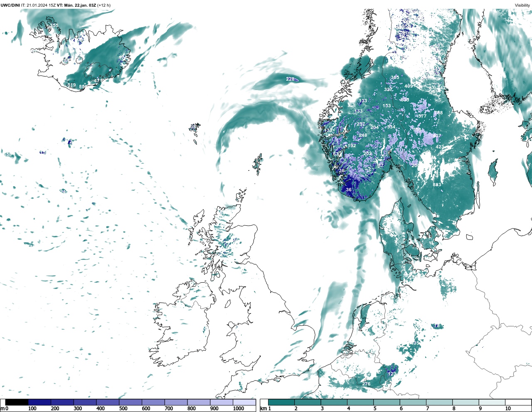Screen dimensions: 532x412
Task: Click the '248' visibility value label
Action: (x=363, y=135)
